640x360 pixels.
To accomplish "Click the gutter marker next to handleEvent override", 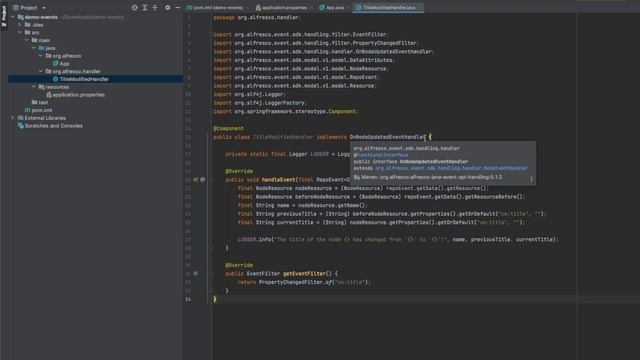I will tap(203, 180).
